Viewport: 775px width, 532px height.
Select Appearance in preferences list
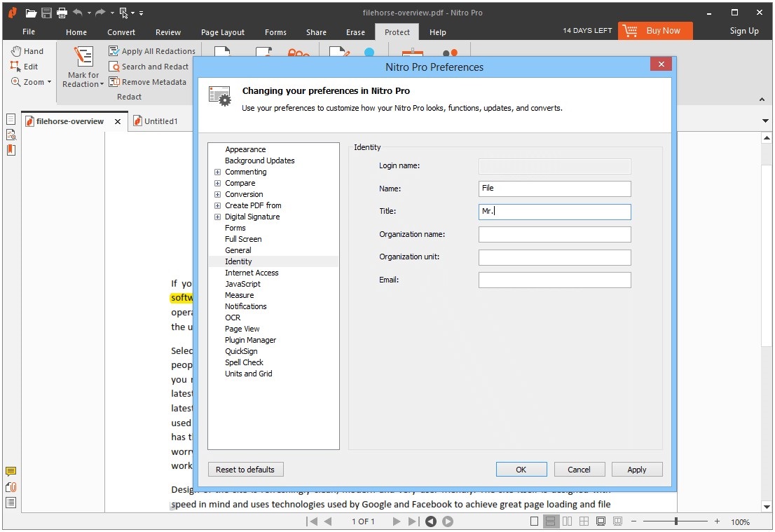pos(245,149)
